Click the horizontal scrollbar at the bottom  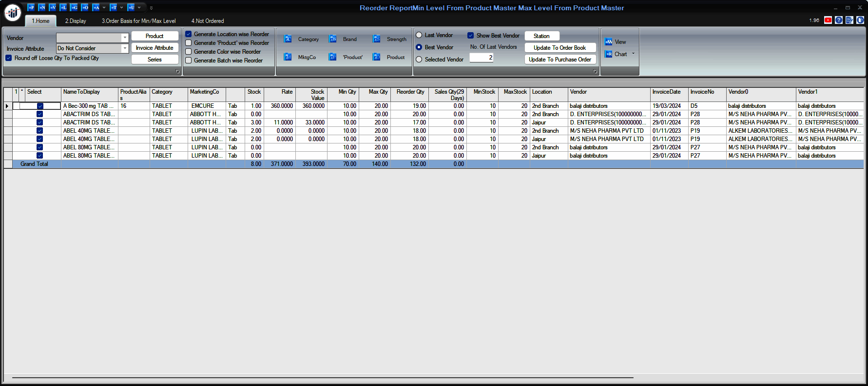[x=323, y=378]
